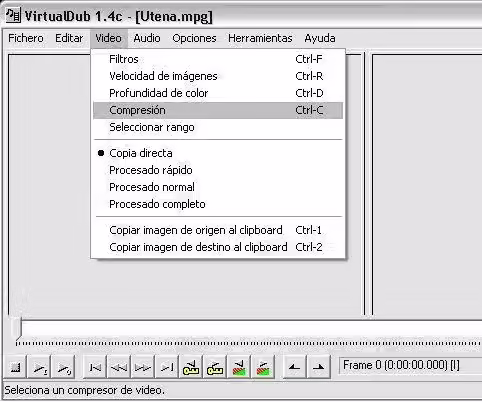Open the Ayuda menu
This screenshot has width=482, height=402.
320,38
